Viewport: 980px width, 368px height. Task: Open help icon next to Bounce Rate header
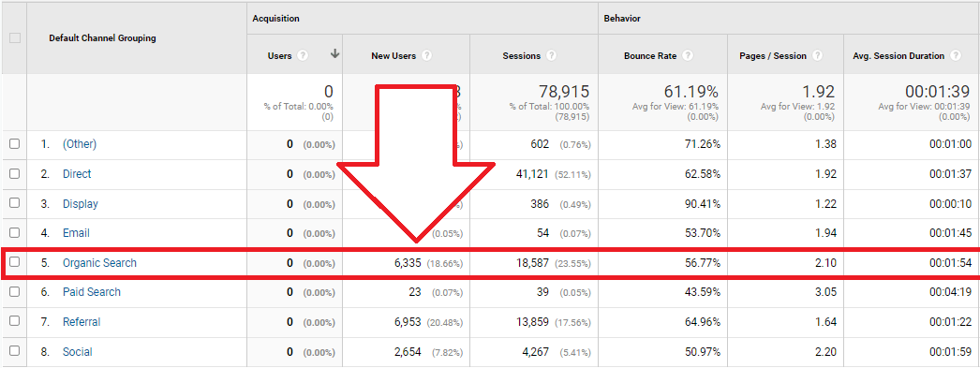pyautogui.click(x=688, y=55)
